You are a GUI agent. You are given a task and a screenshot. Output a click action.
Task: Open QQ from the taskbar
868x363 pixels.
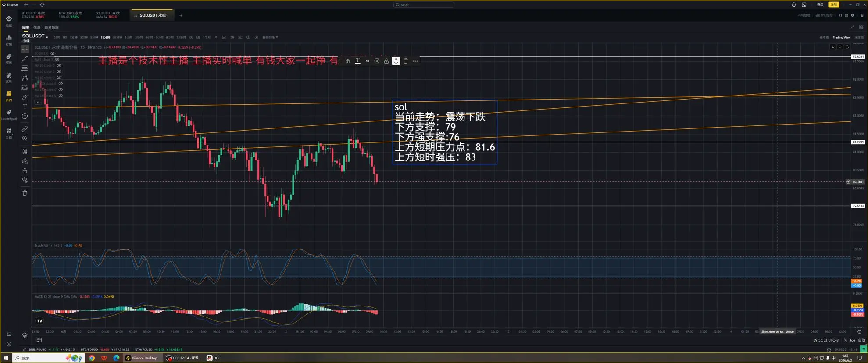coord(213,358)
